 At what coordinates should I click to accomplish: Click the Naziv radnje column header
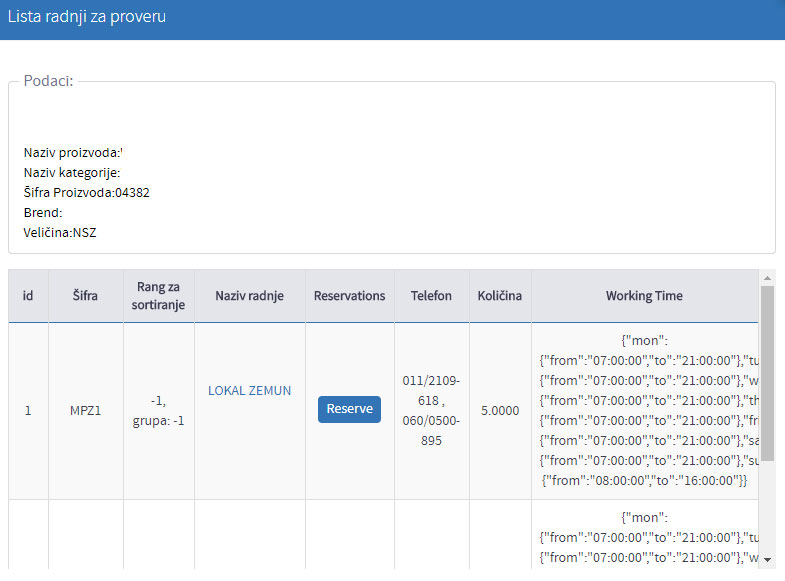point(249,296)
